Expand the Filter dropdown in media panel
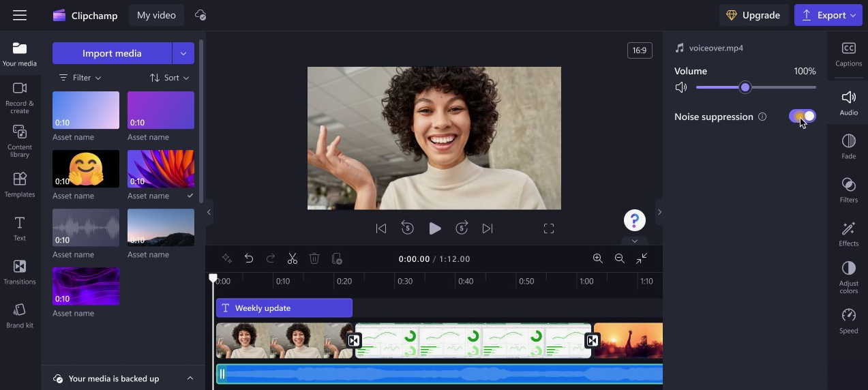This screenshot has width=868, height=390. (80, 78)
